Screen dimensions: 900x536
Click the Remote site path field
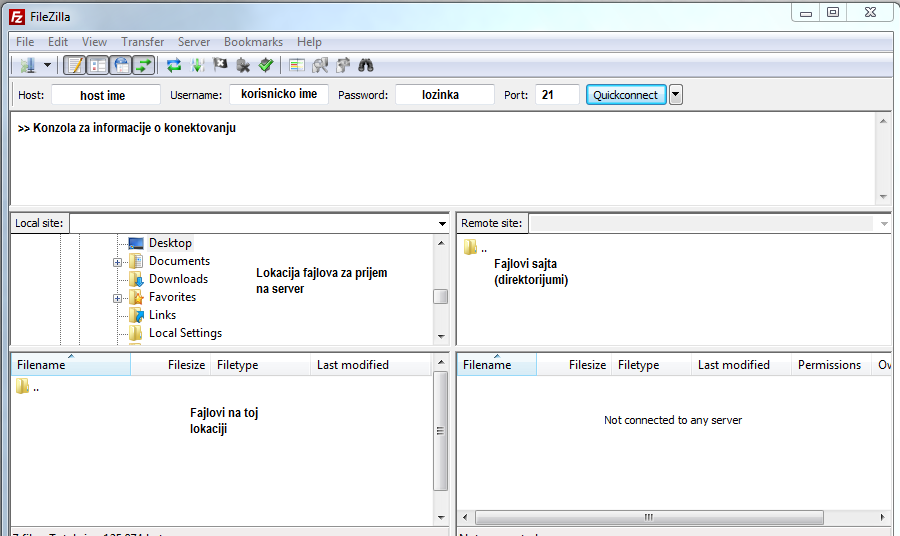click(x=701, y=224)
